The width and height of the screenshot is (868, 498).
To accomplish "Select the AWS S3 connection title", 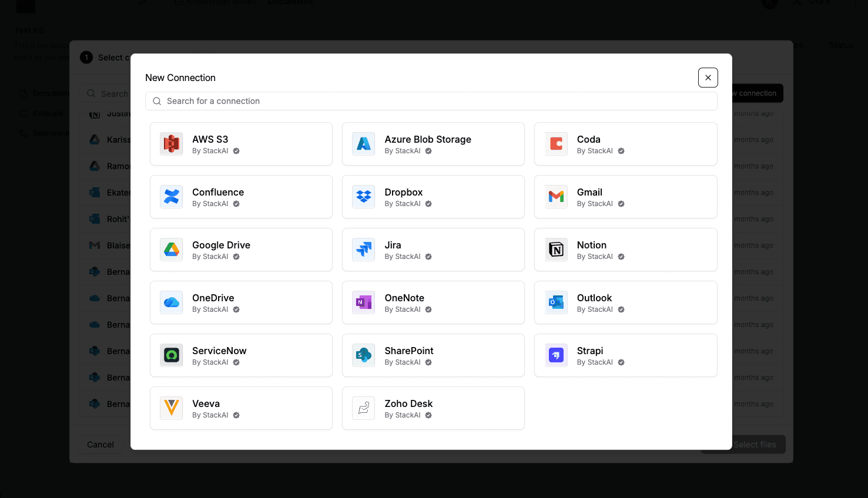I will pos(210,139).
